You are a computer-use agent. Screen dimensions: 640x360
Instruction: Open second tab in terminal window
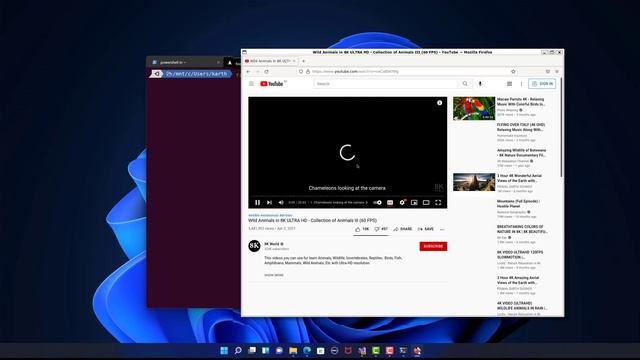click(232, 62)
